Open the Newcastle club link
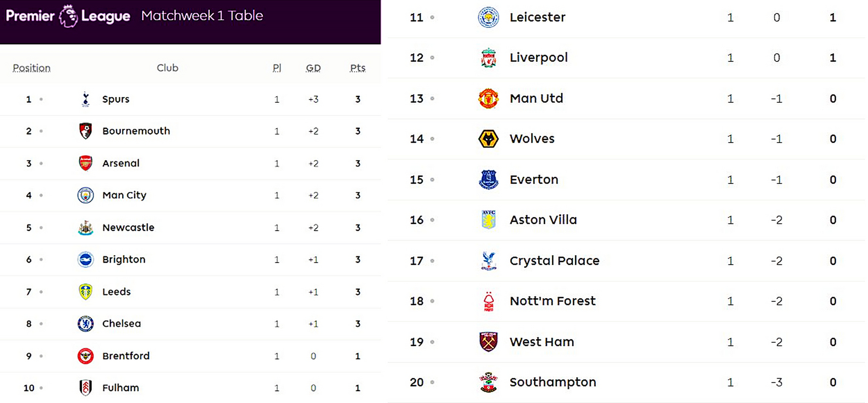 click(x=128, y=228)
